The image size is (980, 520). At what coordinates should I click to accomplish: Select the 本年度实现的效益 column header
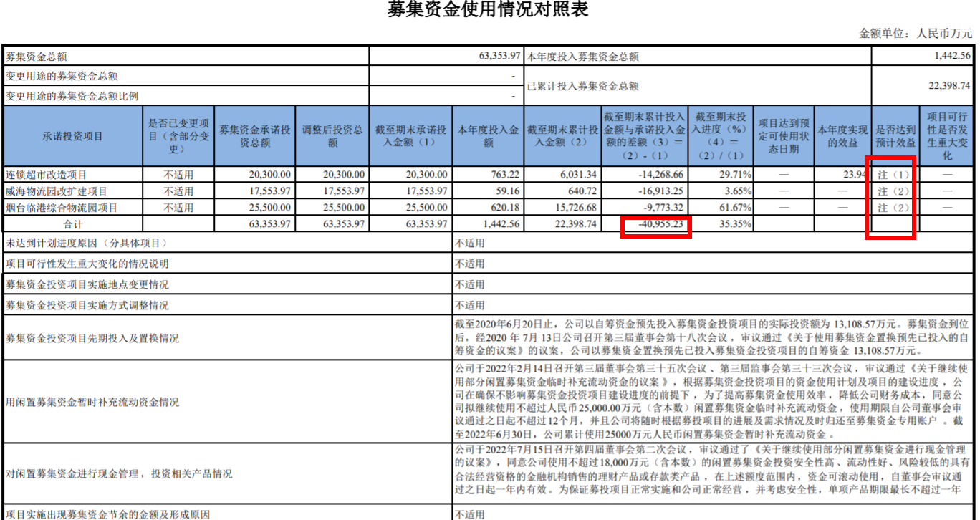[x=842, y=136]
